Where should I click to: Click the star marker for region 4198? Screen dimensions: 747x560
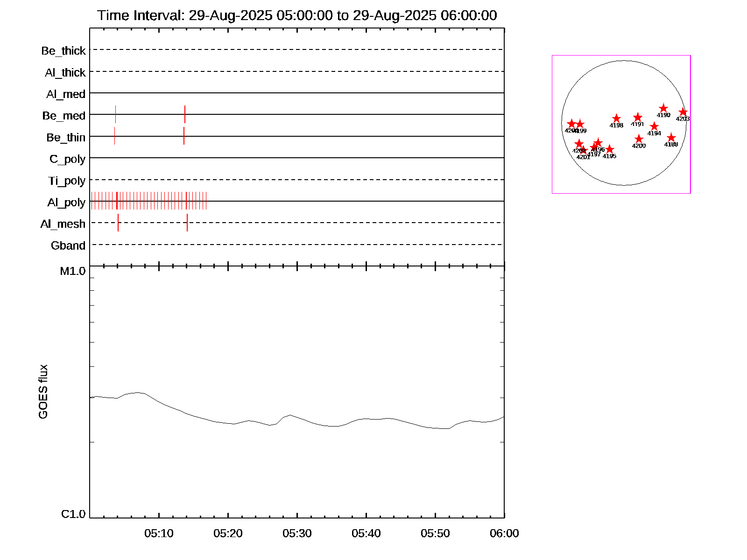616,119
